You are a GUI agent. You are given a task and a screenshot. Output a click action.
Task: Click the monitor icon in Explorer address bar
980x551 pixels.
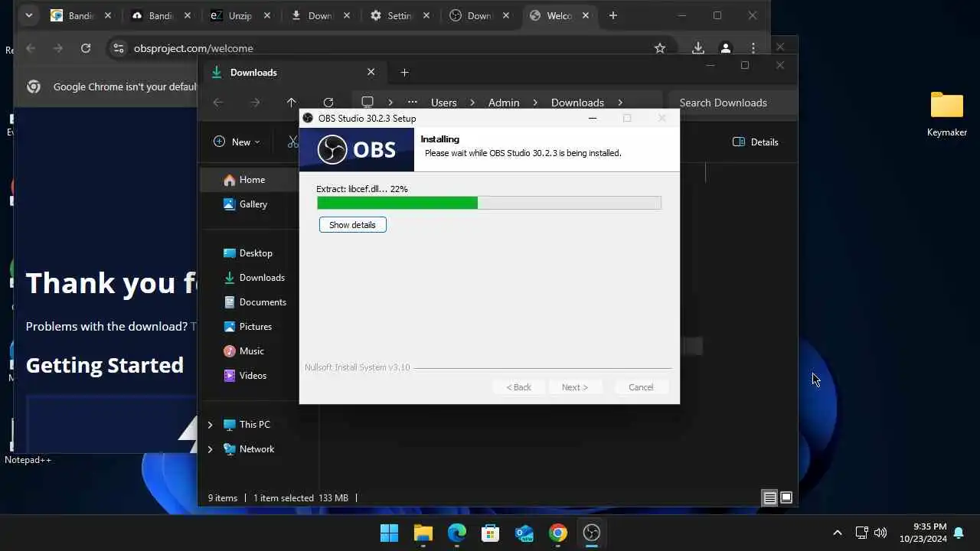367,103
